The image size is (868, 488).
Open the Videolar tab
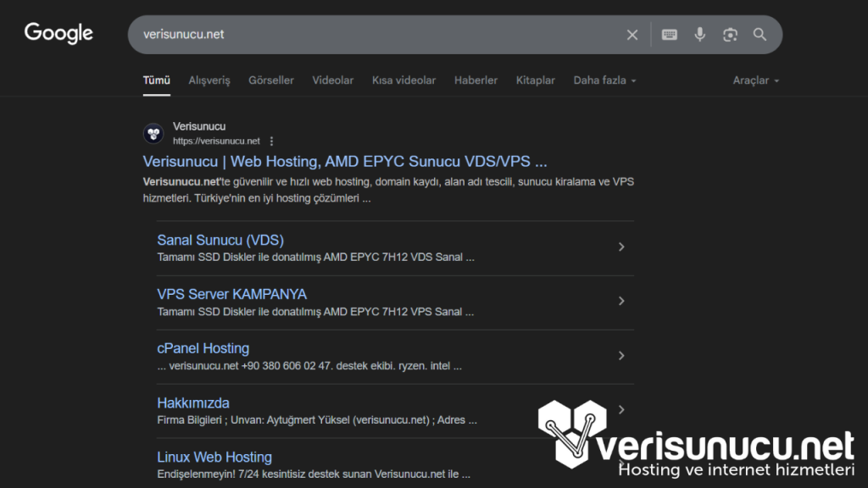(332, 80)
